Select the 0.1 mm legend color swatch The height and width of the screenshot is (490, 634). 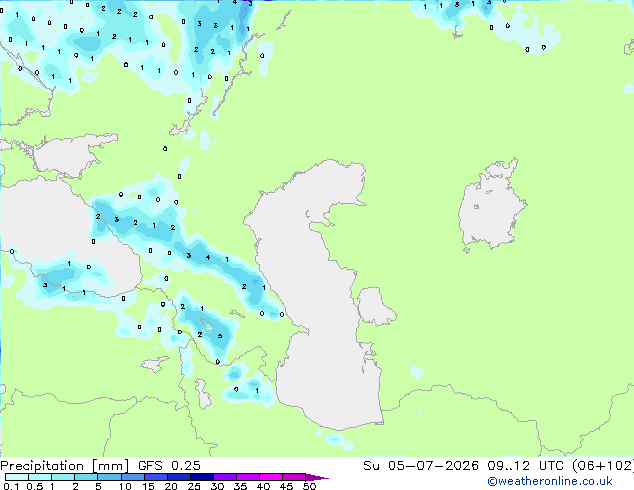pyautogui.click(x=17, y=477)
